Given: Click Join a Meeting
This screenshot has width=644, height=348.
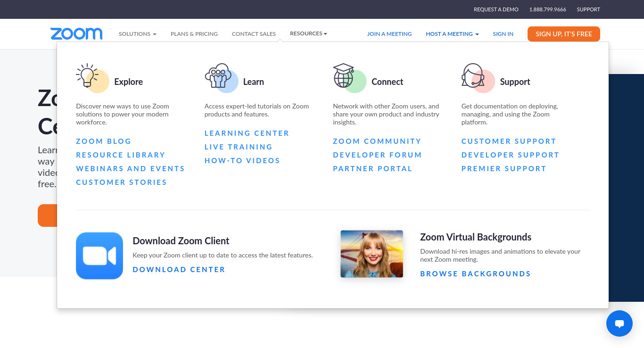Looking at the screenshot, I should [389, 34].
